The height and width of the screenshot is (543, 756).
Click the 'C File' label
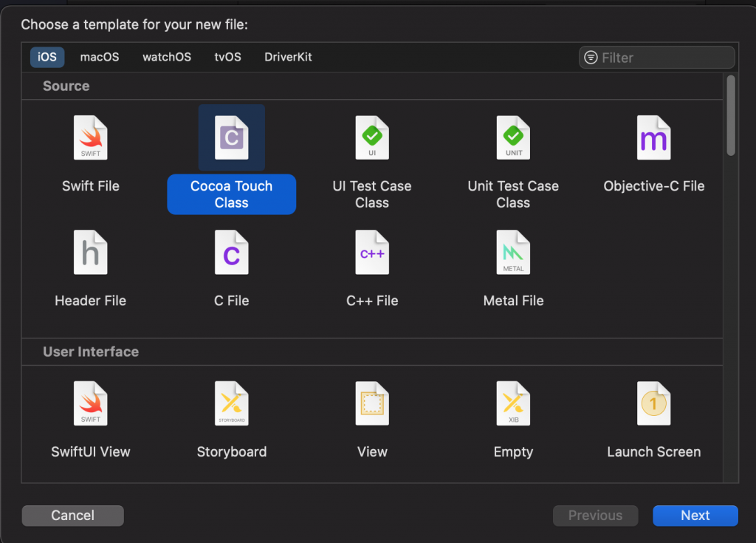231,301
